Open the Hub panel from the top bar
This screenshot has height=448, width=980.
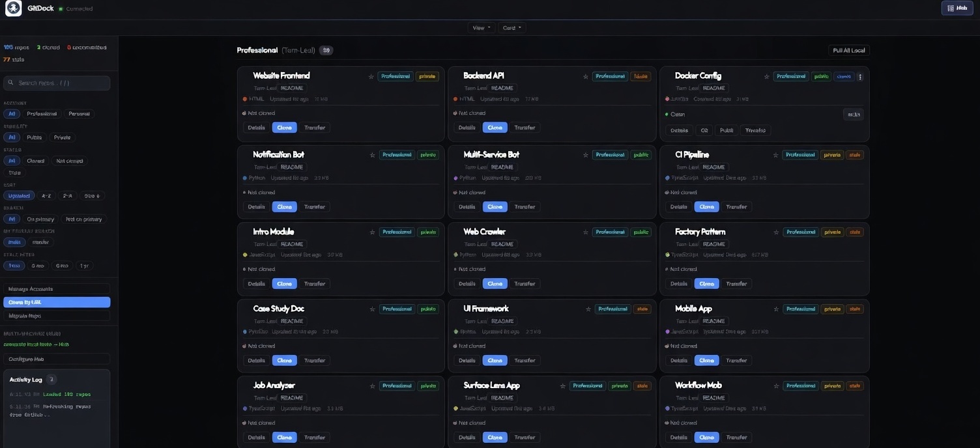click(957, 7)
